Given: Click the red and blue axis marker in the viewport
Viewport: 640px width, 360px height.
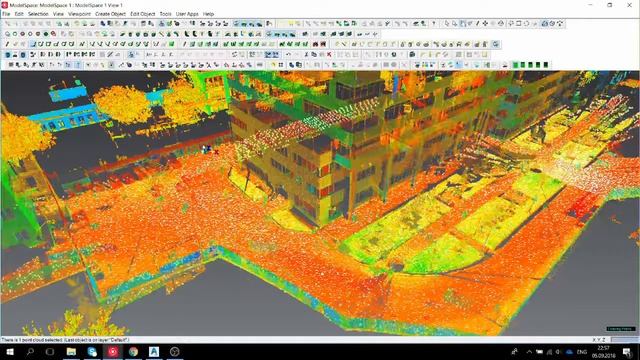Looking at the screenshot, I should [210, 150].
